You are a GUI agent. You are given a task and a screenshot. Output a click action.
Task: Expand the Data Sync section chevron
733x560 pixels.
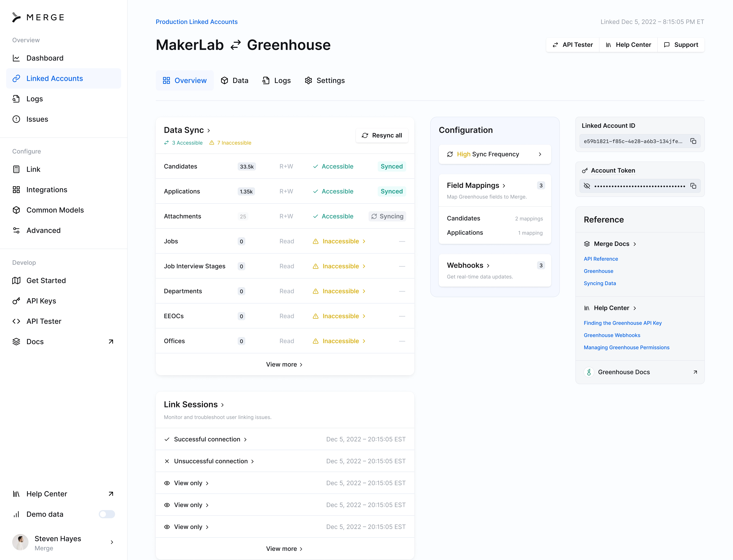[209, 131]
